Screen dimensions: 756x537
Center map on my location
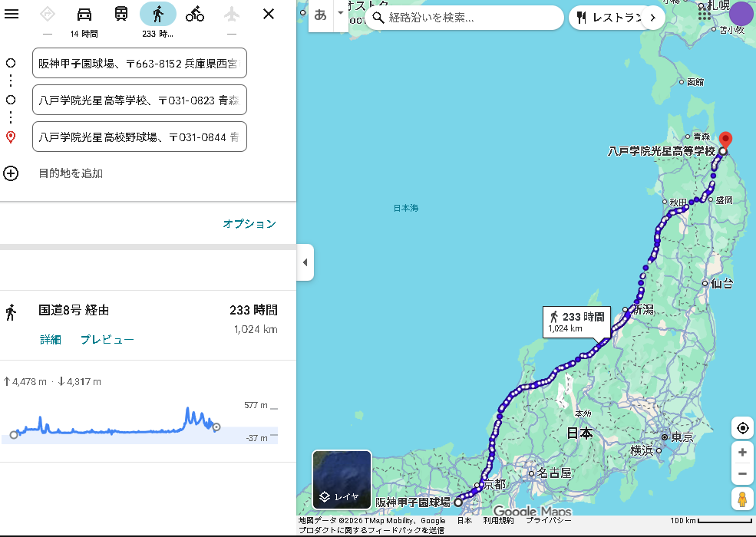pos(742,428)
